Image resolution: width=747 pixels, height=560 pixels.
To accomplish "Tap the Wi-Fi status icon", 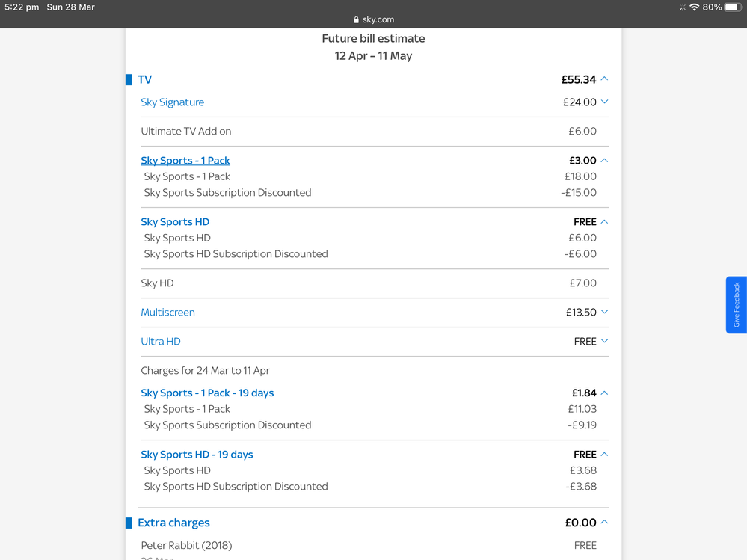I will pos(694,7).
